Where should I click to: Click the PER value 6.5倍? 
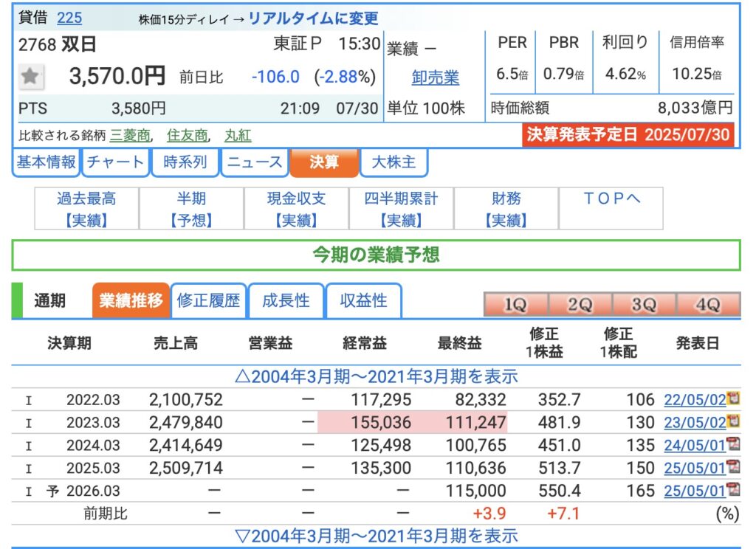click(512, 74)
